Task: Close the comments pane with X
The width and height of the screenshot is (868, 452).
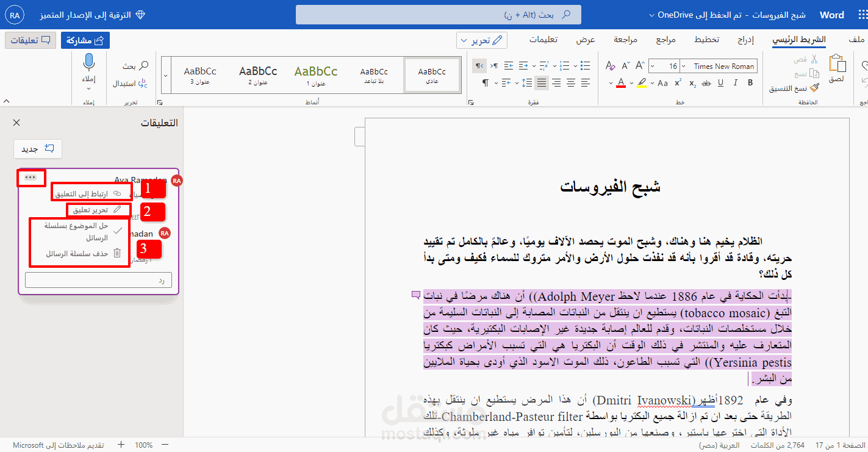Action: coord(16,123)
